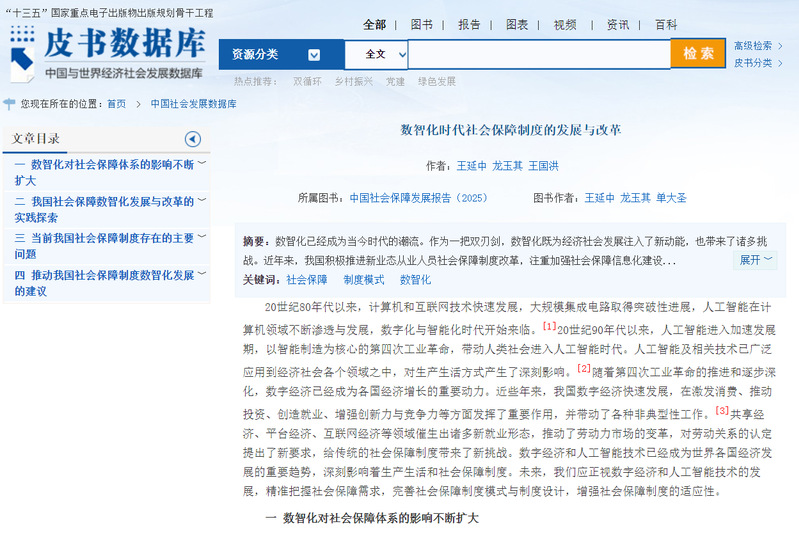Screen dimensions: 799x540
Task: Click the 皮书数据库 logo icon
Action: coord(22,52)
